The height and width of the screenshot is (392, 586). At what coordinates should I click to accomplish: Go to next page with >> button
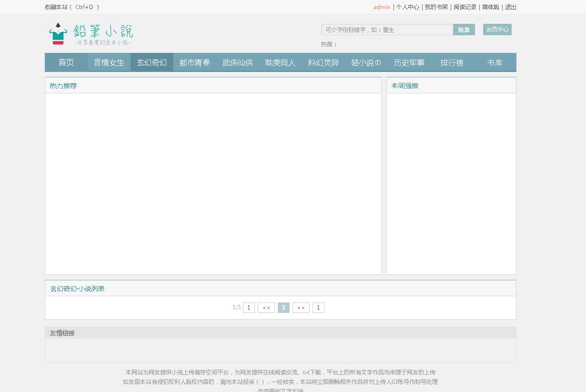[x=301, y=307]
